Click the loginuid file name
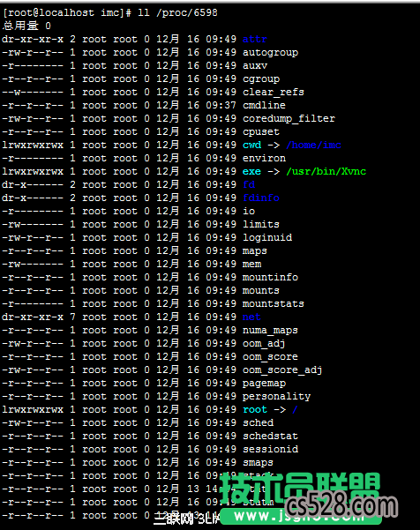This screenshot has width=420, height=530. 267,237
